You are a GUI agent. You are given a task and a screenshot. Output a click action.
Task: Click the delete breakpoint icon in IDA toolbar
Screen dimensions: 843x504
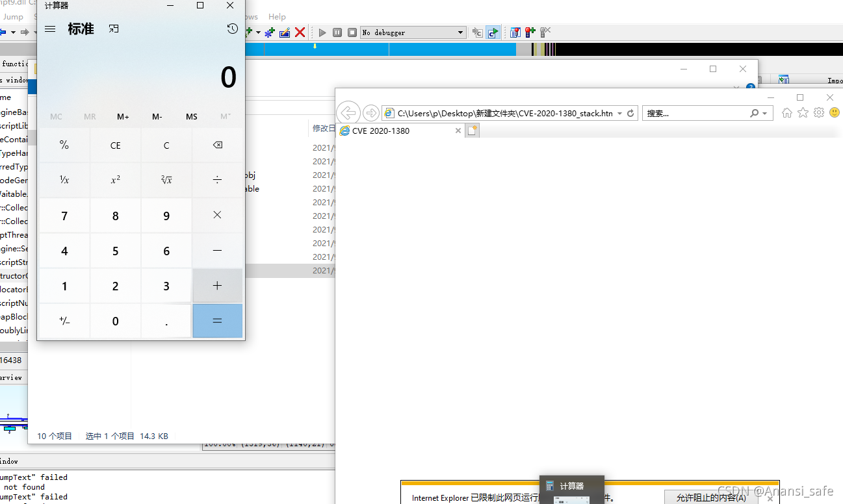[545, 32]
